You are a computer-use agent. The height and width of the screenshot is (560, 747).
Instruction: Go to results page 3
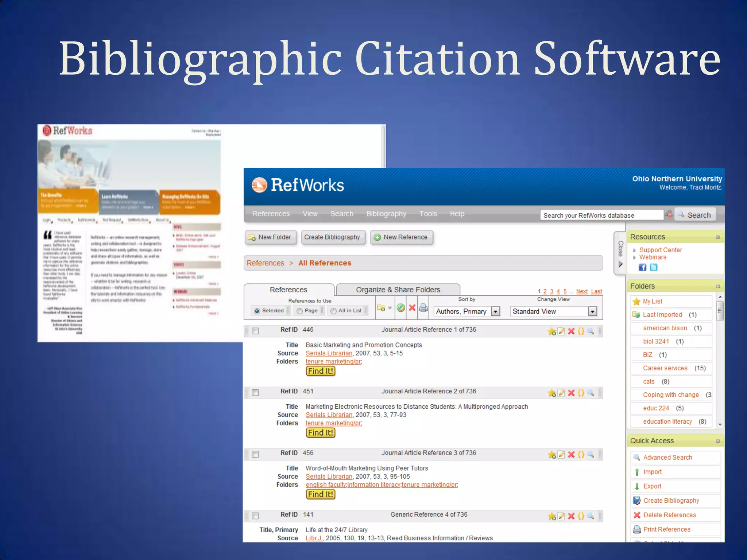[x=551, y=292]
